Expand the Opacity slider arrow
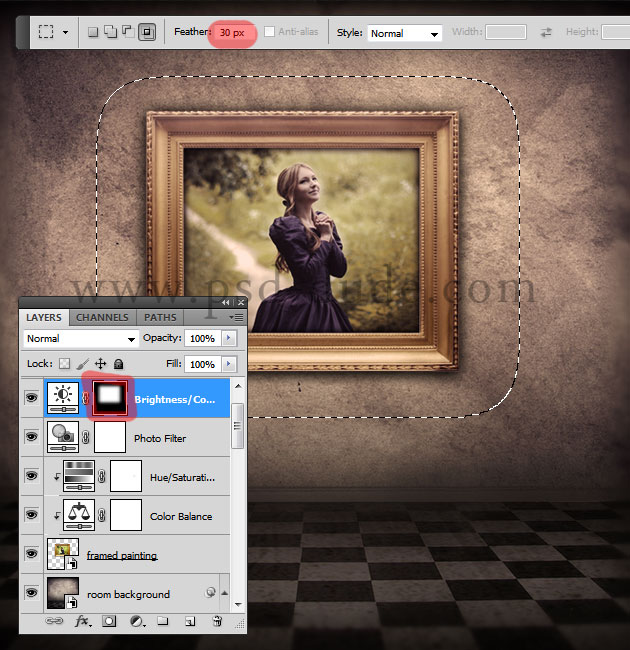 click(x=230, y=339)
